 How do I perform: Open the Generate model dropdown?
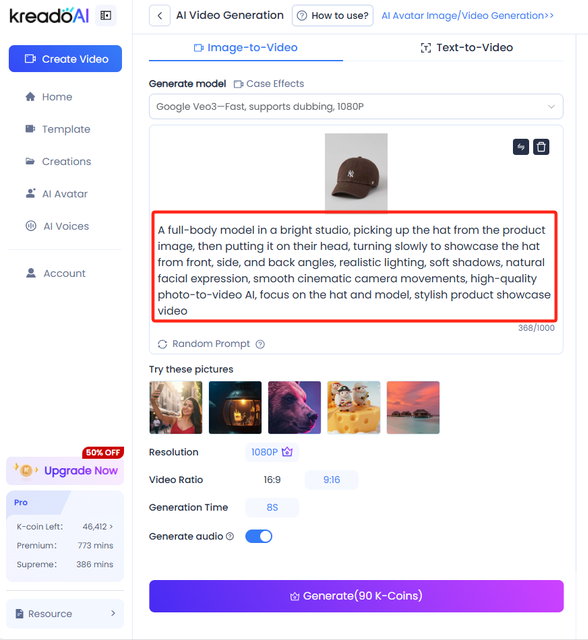(356, 107)
